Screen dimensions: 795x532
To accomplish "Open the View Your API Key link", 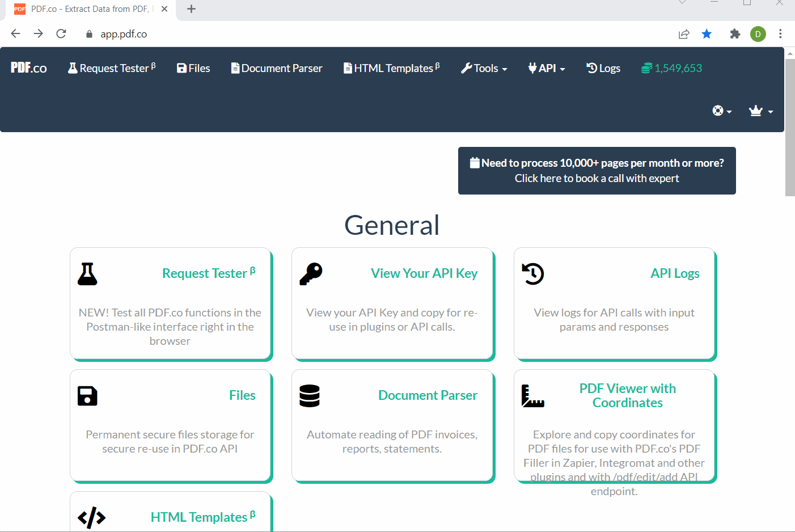I will [424, 273].
